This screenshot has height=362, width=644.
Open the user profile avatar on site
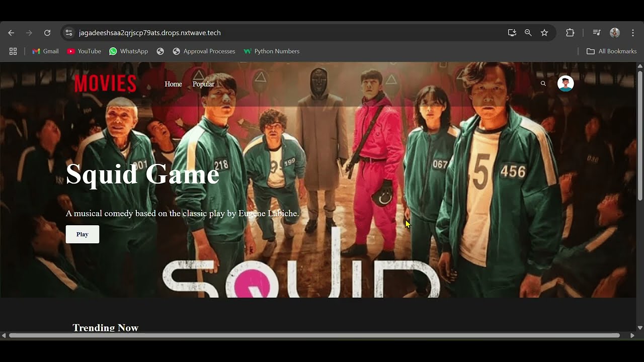tap(566, 83)
